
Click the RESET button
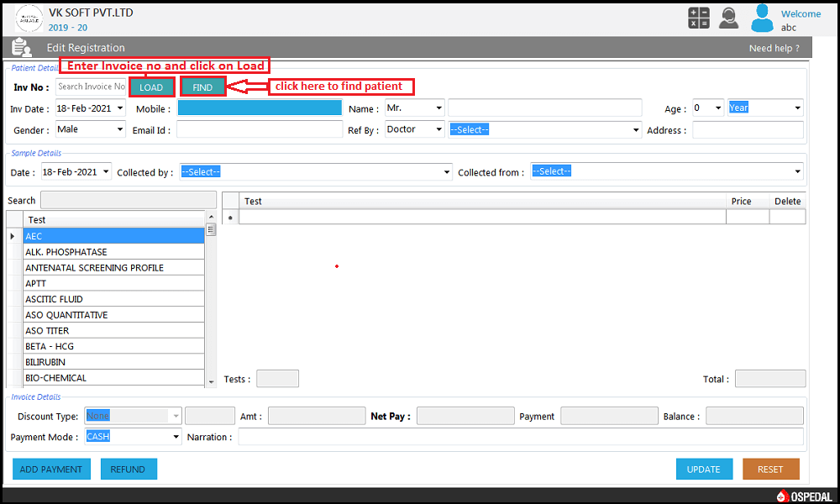click(770, 470)
